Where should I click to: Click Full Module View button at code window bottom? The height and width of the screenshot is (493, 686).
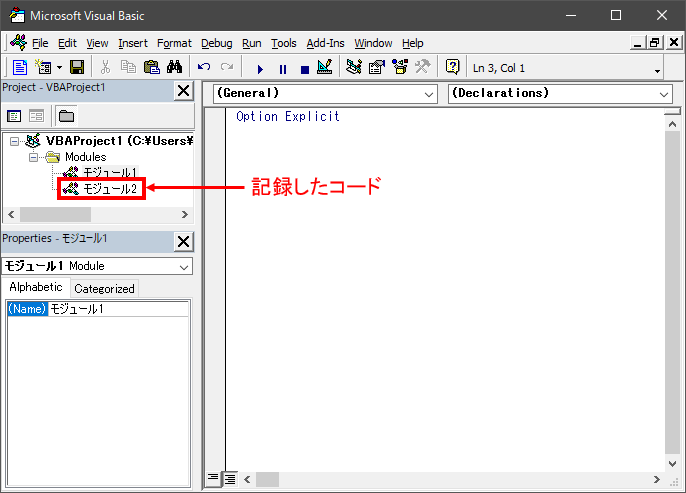tap(230, 479)
